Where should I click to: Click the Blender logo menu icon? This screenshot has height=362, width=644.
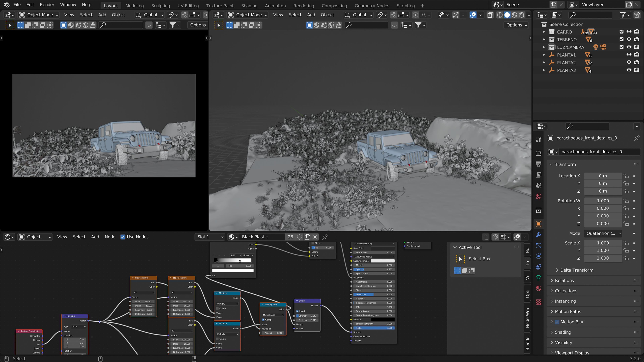point(7,5)
